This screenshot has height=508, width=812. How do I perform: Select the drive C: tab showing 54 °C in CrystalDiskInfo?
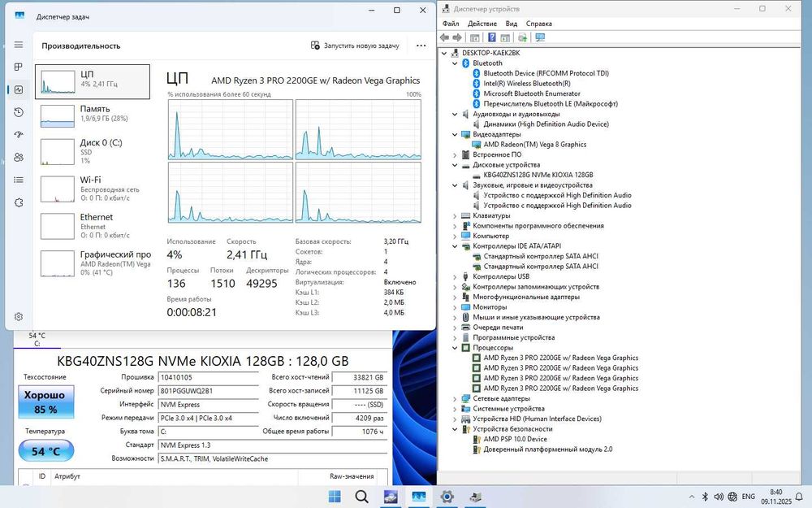(x=37, y=340)
